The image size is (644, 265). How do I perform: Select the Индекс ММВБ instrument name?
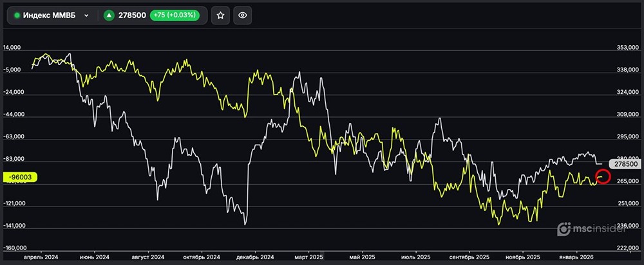coord(50,15)
